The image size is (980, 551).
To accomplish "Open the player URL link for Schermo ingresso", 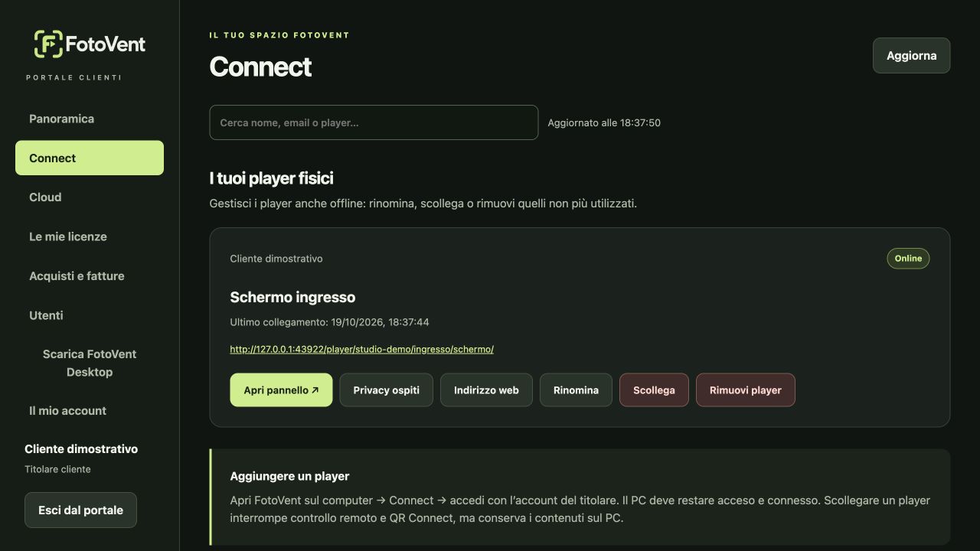I will [361, 349].
